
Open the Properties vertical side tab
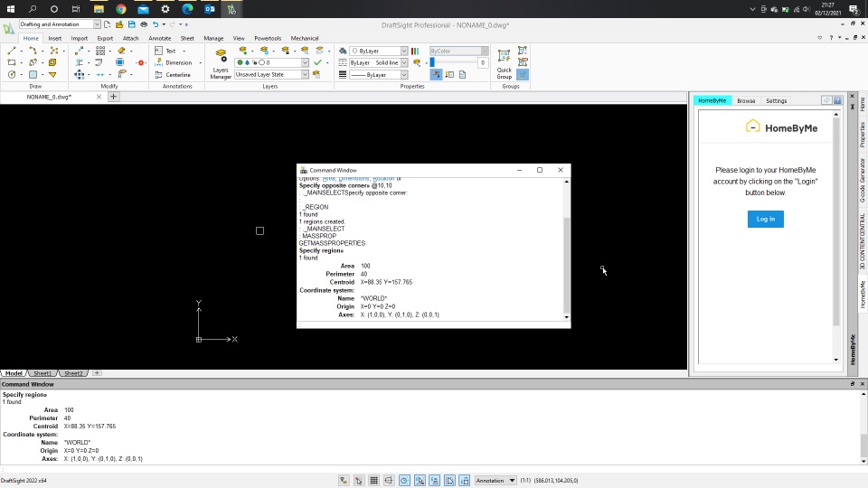tap(863, 135)
